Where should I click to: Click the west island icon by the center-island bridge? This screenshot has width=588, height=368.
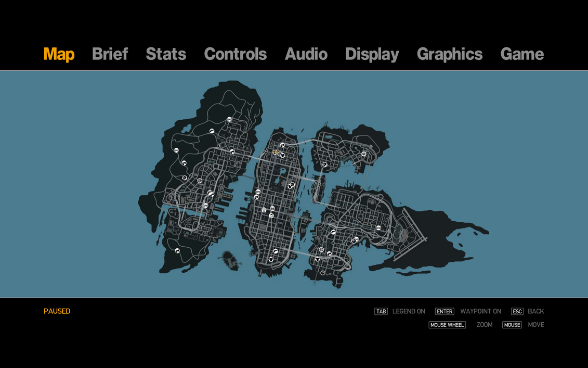pos(232,151)
